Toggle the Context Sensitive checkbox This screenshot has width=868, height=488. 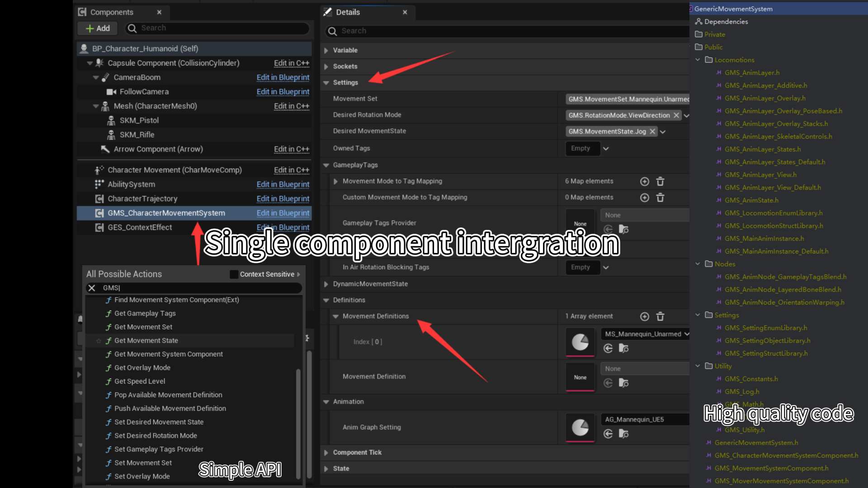pyautogui.click(x=234, y=274)
